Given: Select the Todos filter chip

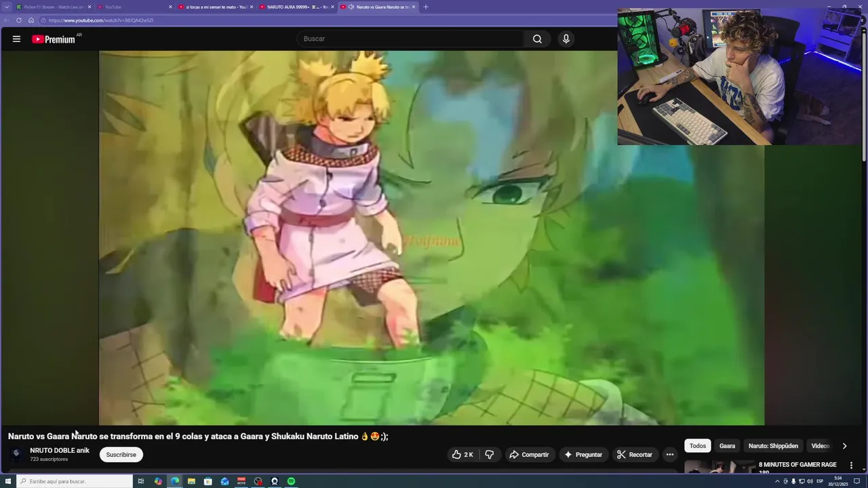Looking at the screenshot, I should pos(698,446).
